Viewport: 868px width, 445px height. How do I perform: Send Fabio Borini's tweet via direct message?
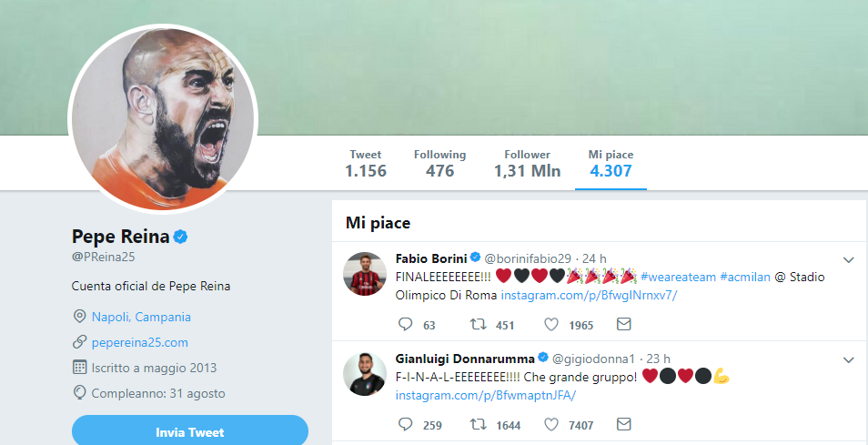623,325
